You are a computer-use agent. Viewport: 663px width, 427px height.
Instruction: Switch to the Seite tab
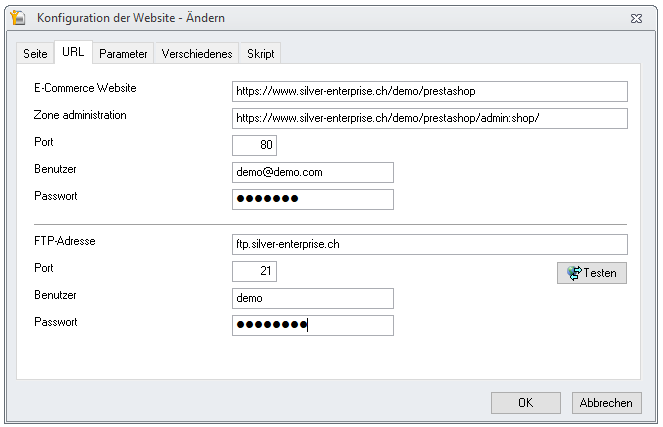[35, 54]
